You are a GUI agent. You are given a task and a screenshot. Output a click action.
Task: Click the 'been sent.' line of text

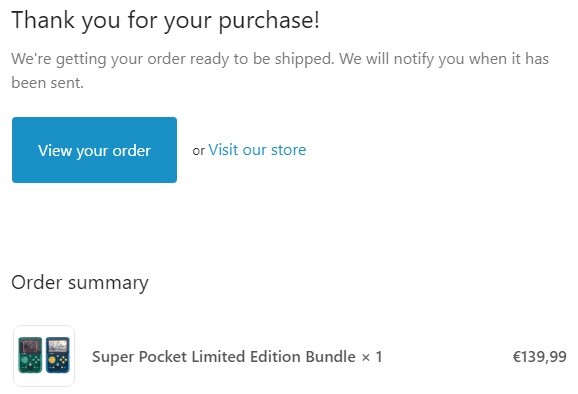coord(48,83)
